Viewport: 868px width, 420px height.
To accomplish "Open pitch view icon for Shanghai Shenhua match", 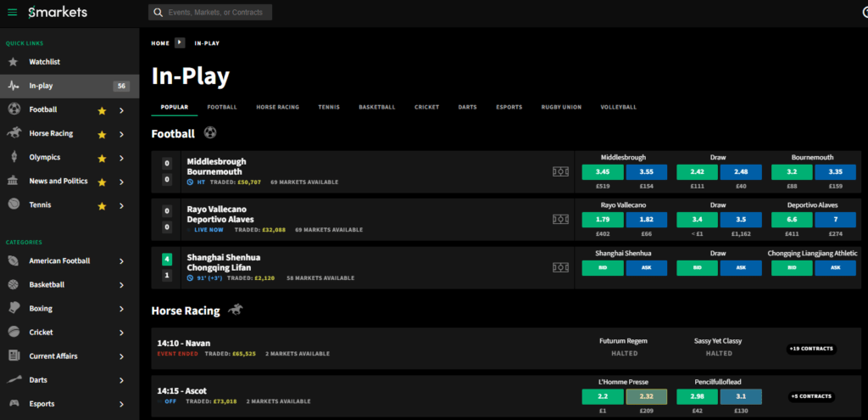I will [x=560, y=267].
